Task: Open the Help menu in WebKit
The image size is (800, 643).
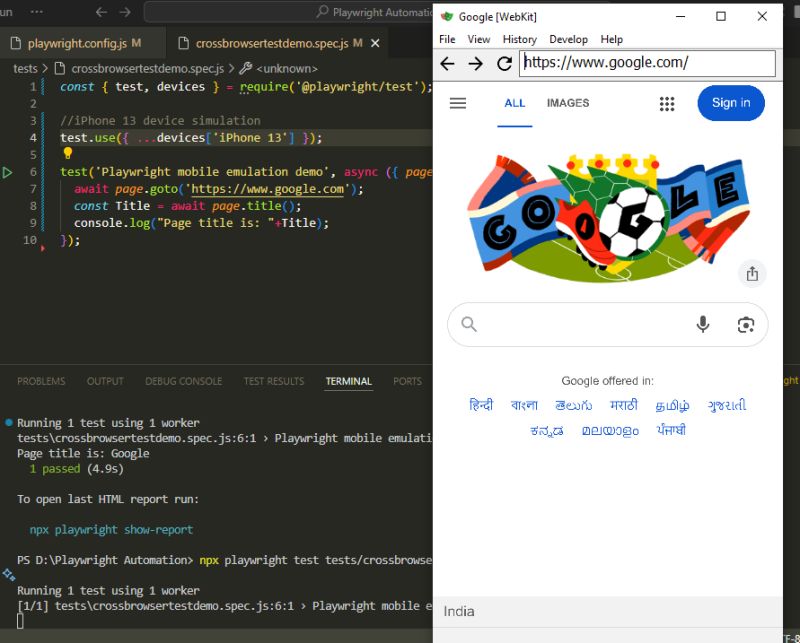Action: 611,39
